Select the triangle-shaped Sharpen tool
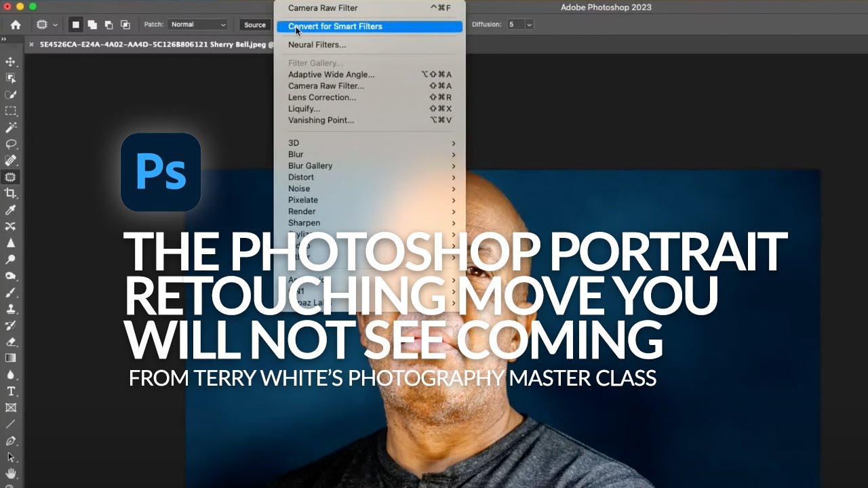The height and width of the screenshot is (488, 868). tap(11, 243)
